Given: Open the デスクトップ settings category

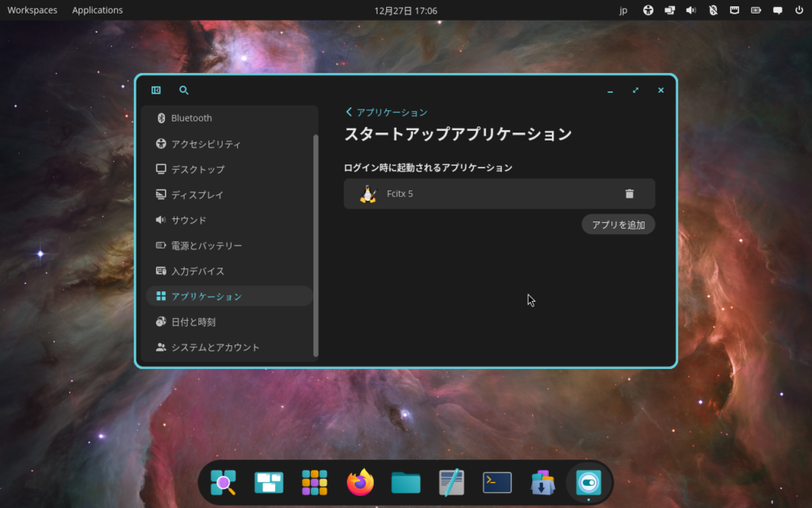Looking at the screenshot, I should coord(197,170).
